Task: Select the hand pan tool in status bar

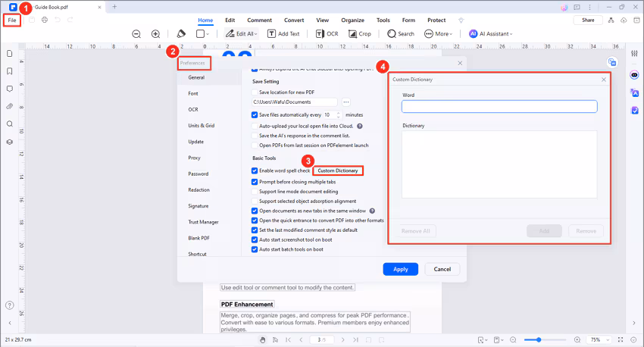Action: tap(262, 339)
